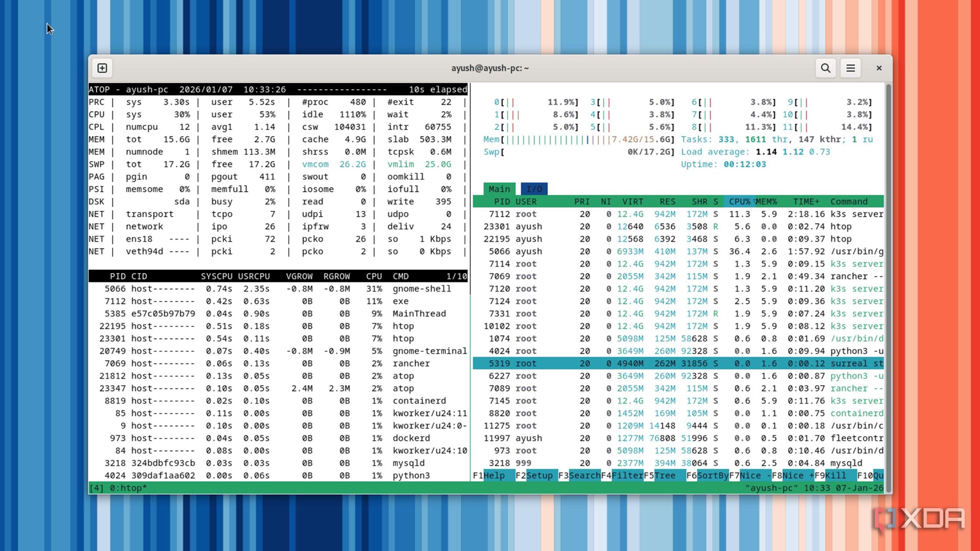This screenshot has height=551, width=980.
Task: Click the MainThread row in atop
Action: pos(278,314)
